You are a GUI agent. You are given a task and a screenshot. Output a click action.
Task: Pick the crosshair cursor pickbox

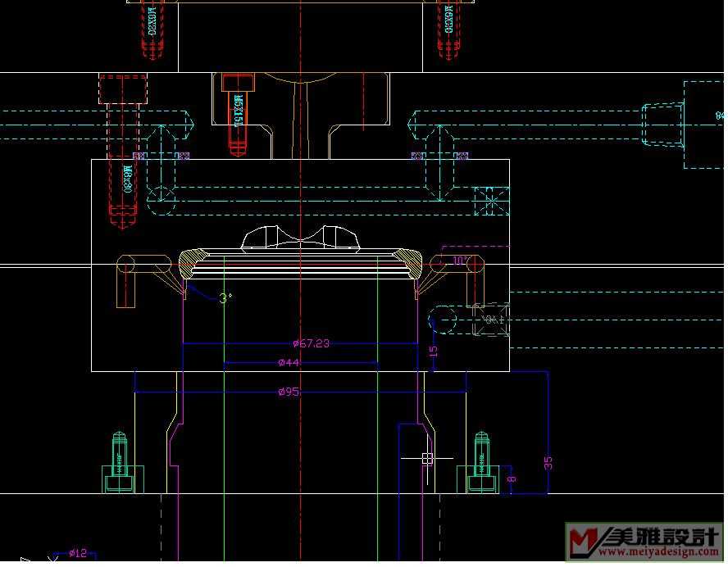click(x=427, y=458)
